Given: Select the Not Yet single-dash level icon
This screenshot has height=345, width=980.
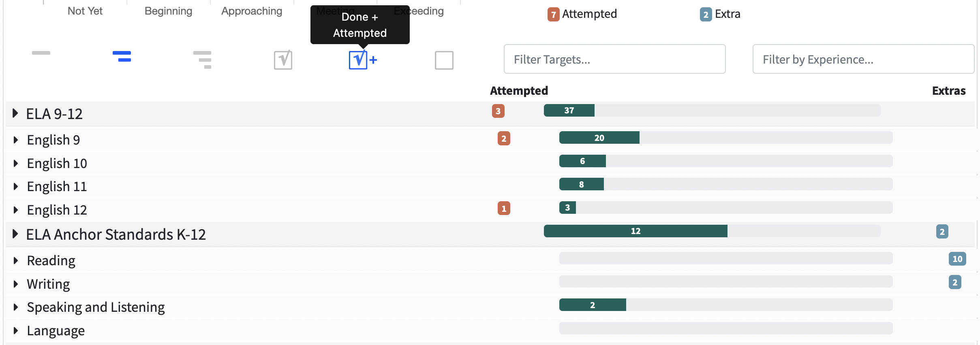Looking at the screenshot, I should pos(41,53).
